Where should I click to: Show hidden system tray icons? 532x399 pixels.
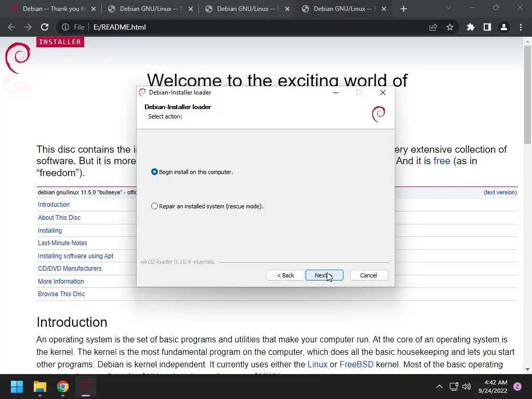[x=439, y=387]
